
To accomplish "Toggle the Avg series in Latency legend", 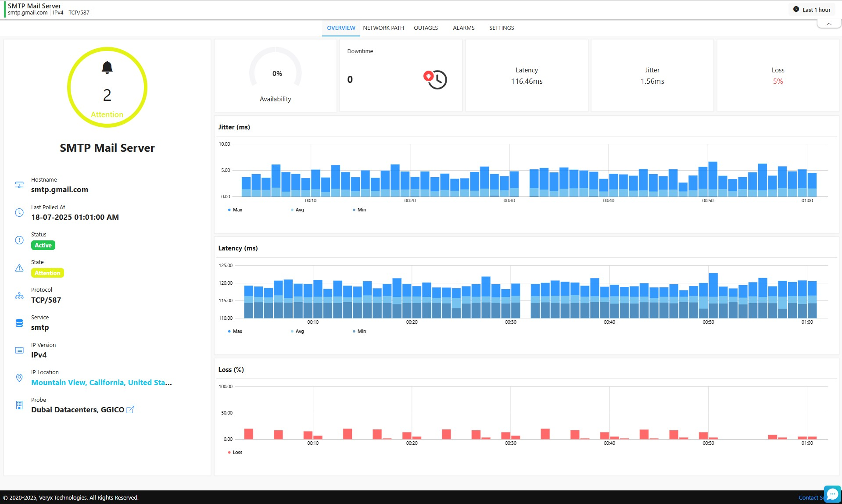I will [x=297, y=331].
